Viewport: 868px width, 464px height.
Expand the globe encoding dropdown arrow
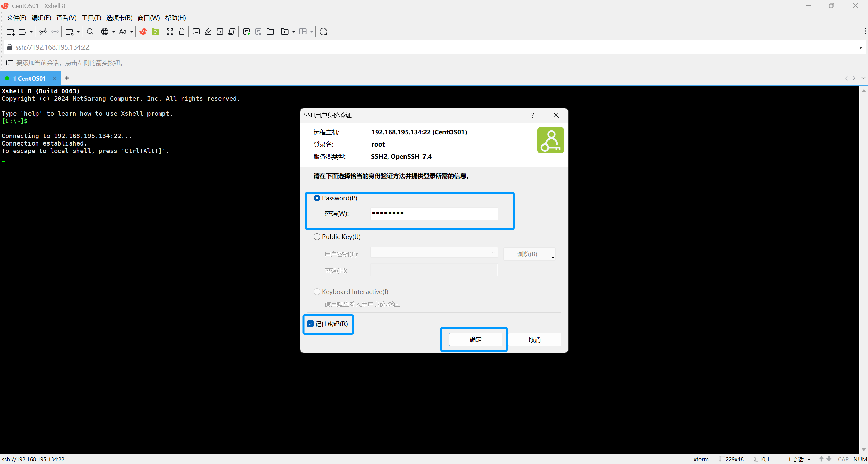point(114,32)
